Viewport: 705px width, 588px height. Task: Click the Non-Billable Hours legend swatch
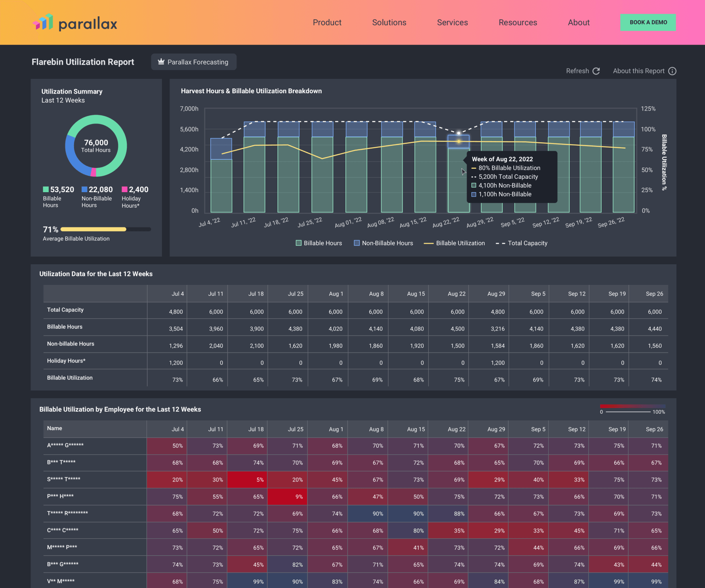[356, 243]
